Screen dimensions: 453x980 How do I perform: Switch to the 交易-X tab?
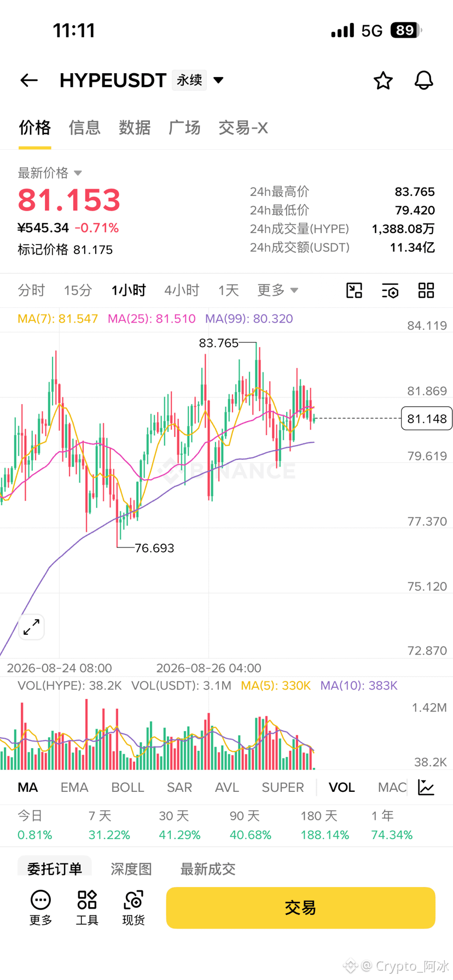[243, 127]
